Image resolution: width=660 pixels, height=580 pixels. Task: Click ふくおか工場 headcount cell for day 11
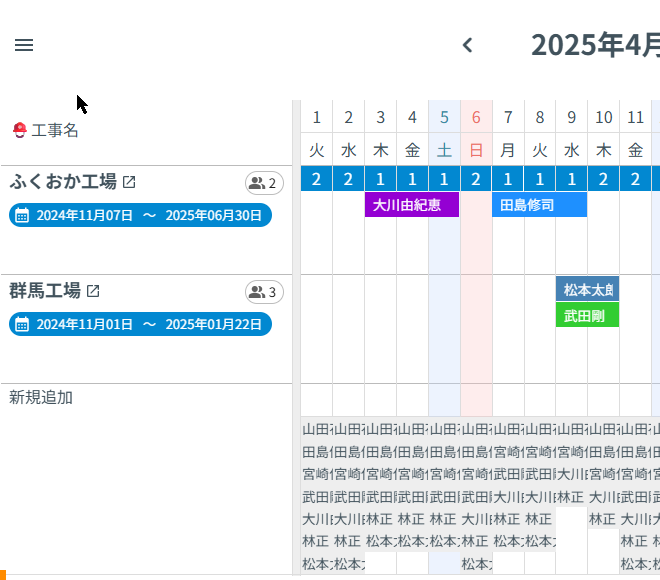pos(636,179)
